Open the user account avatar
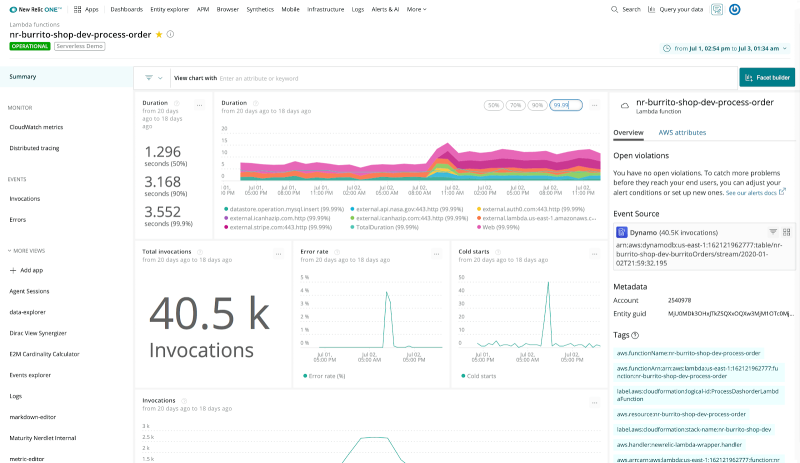This screenshot has width=800, height=463. 735,9
